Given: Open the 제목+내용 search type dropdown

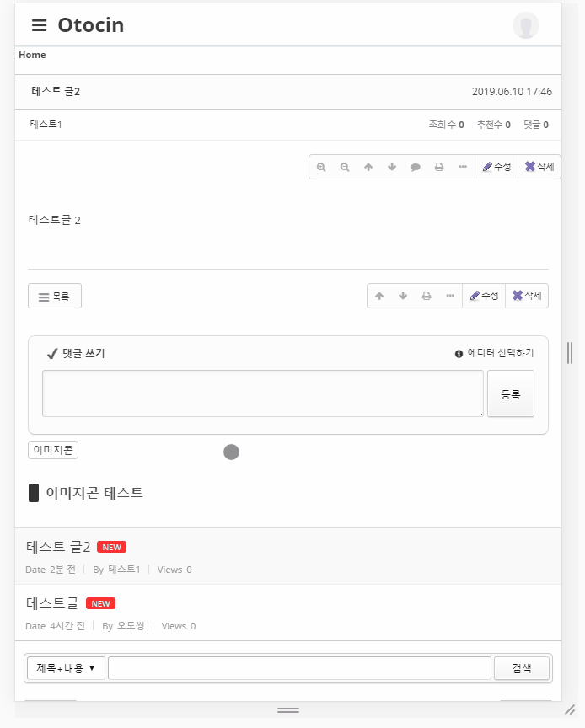Looking at the screenshot, I should click(66, 668).
